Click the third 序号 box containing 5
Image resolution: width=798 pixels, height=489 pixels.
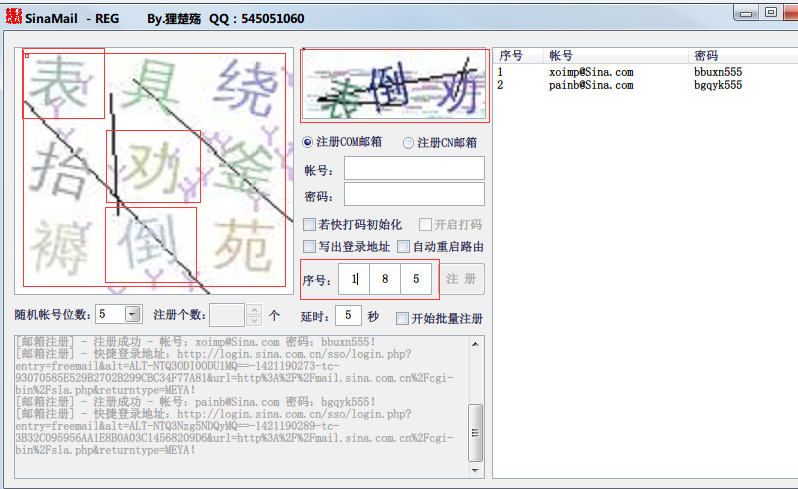[416, 279]
